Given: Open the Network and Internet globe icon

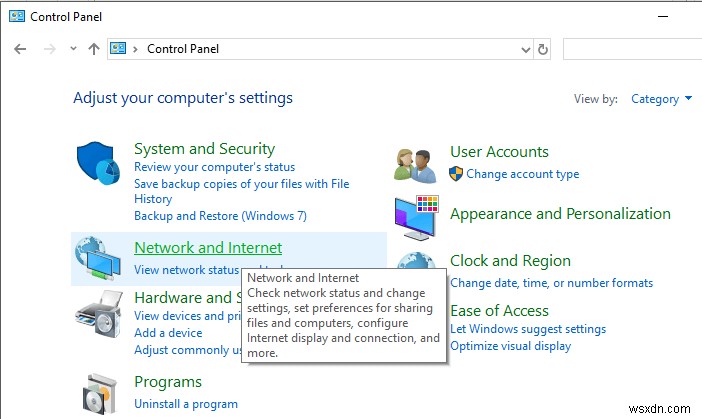Looking at the screenshot, I should 98,258.
